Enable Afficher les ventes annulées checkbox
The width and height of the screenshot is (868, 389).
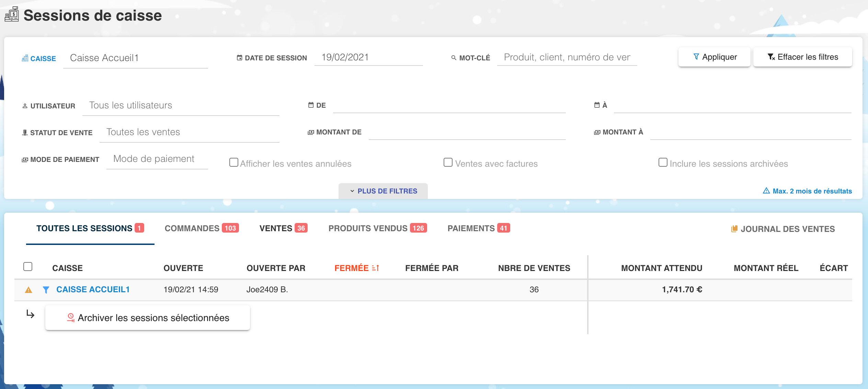(234, 162)
